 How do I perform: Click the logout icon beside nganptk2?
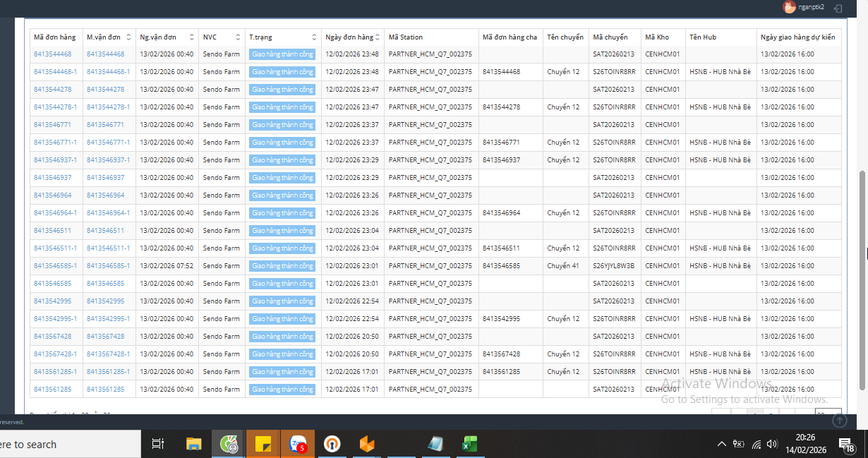click(838, 8)
